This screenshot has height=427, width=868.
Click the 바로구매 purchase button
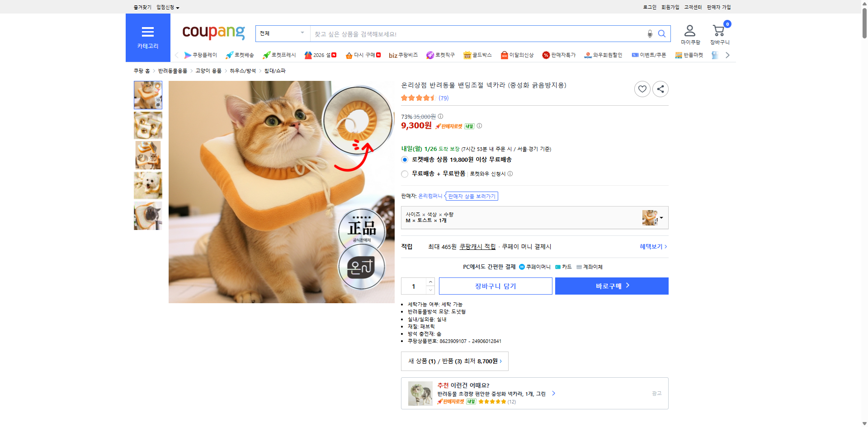[x=611, y=286]
